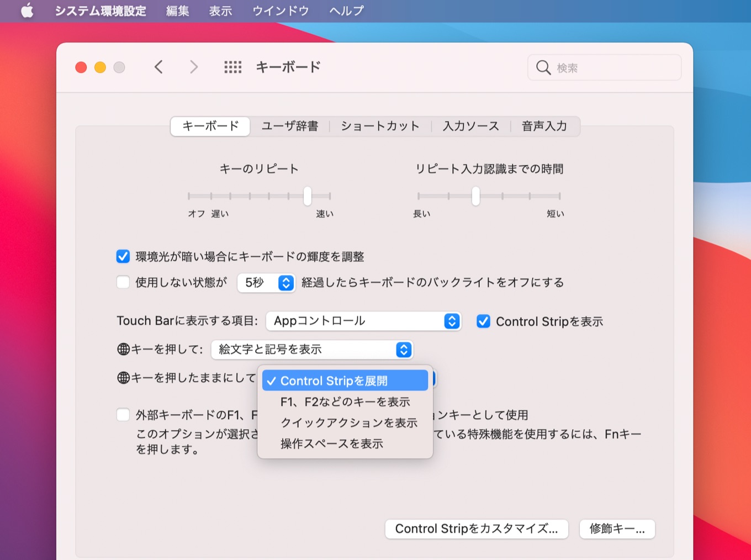
Task: Open the 編集 menu
Action: 177,11
